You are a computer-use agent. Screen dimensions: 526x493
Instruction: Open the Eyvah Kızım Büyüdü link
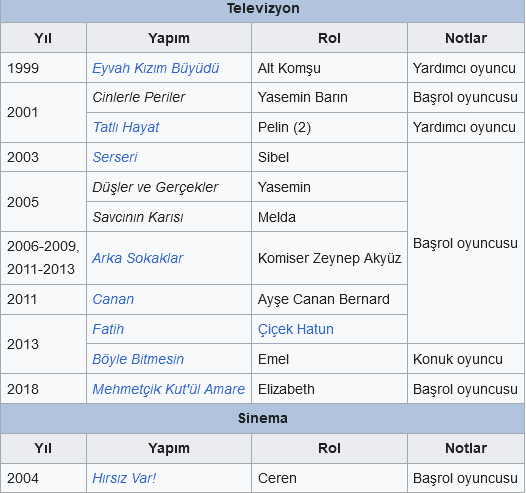point(156,68)
